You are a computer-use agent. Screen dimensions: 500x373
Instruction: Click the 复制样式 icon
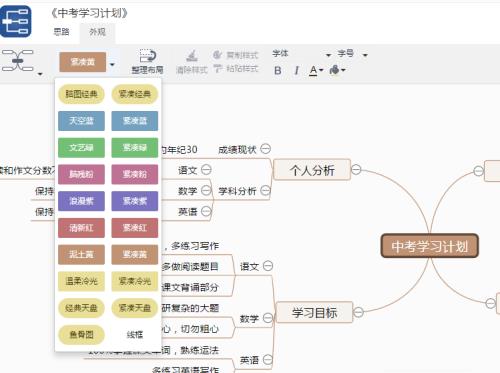point(218,55)
